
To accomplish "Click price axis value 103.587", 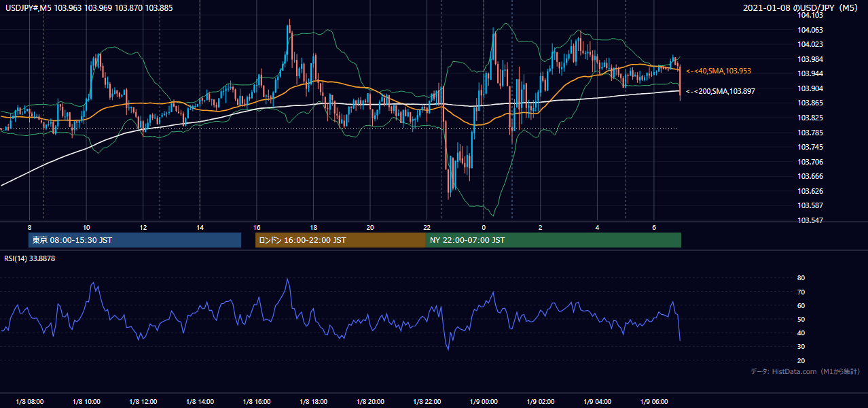I will [810, 205].
